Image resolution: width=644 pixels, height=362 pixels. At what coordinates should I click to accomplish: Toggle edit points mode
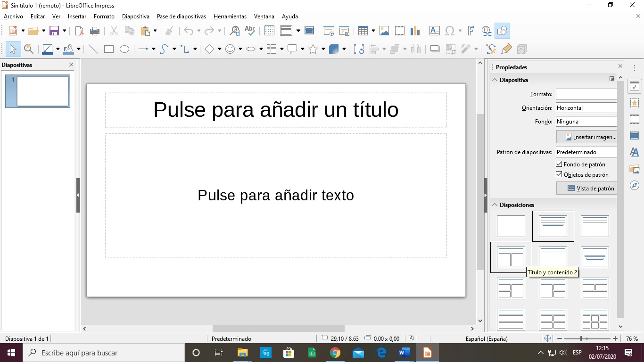pos(491,49)
